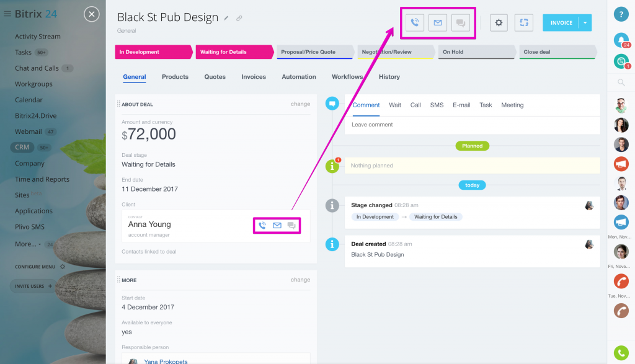Click the Leave comment input field
Image resolution: width=635 pixels, height=364 pixels.
[472, 125]
